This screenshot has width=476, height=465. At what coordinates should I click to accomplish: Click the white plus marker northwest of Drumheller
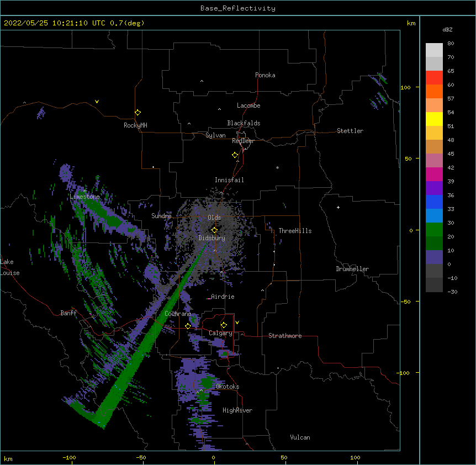pyautogui.click(x=338, y=207)
